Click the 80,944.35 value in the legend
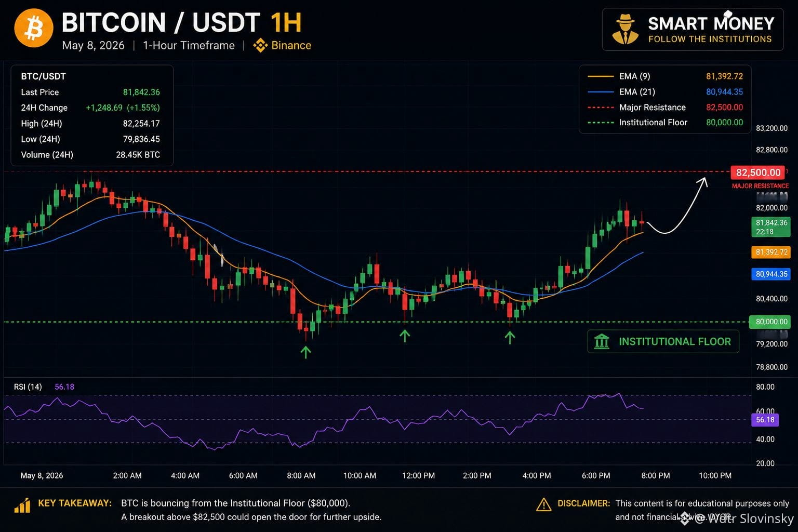This screenshot has width=798, height=532. [x=724, y=92]
